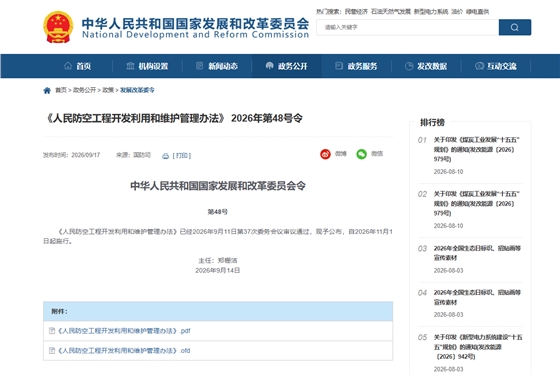Click the chart icon in 发改数据 tab
The width and height of the screenshot is (560, 376).
[409, 66]
